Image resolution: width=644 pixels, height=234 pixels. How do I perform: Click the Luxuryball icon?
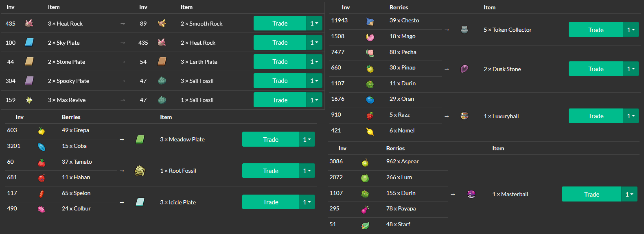click(x=464, y=116)
